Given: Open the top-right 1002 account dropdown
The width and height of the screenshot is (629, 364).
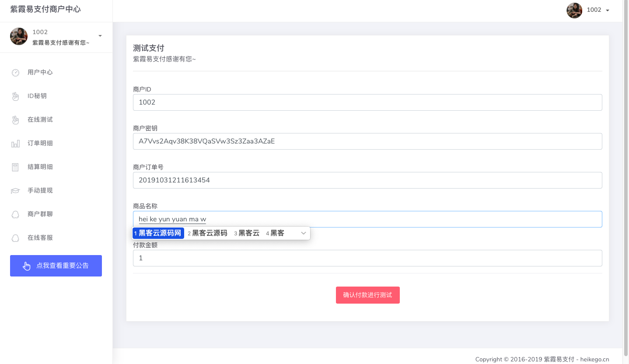Looking at the screenshot, I should pyautogui.click(x=598, y=10).
